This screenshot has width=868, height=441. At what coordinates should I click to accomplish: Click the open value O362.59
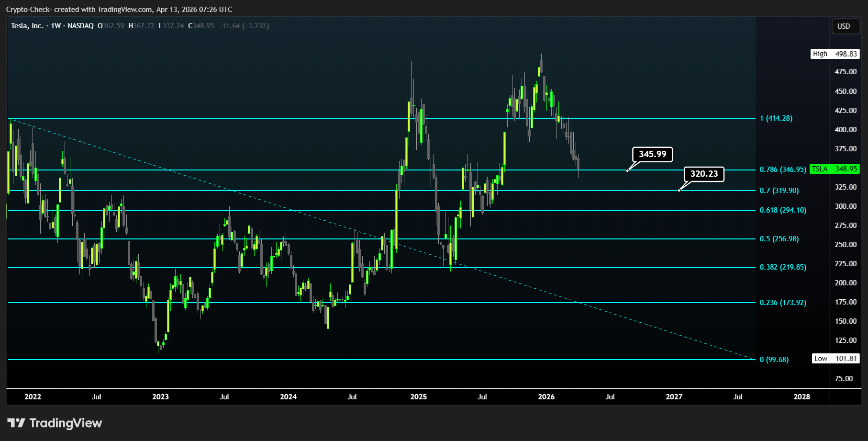point(111,26)
